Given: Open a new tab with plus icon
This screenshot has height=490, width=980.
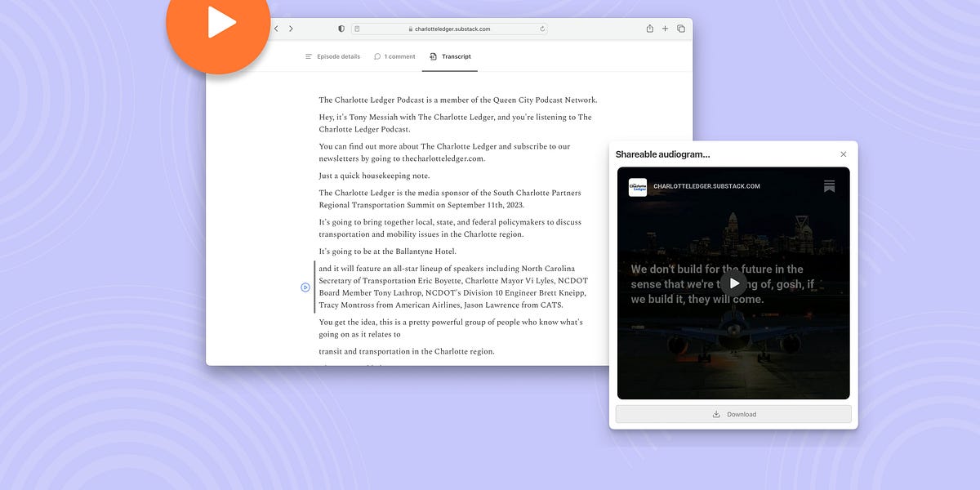Looking at the screenshot, I should tap(665, 29).
